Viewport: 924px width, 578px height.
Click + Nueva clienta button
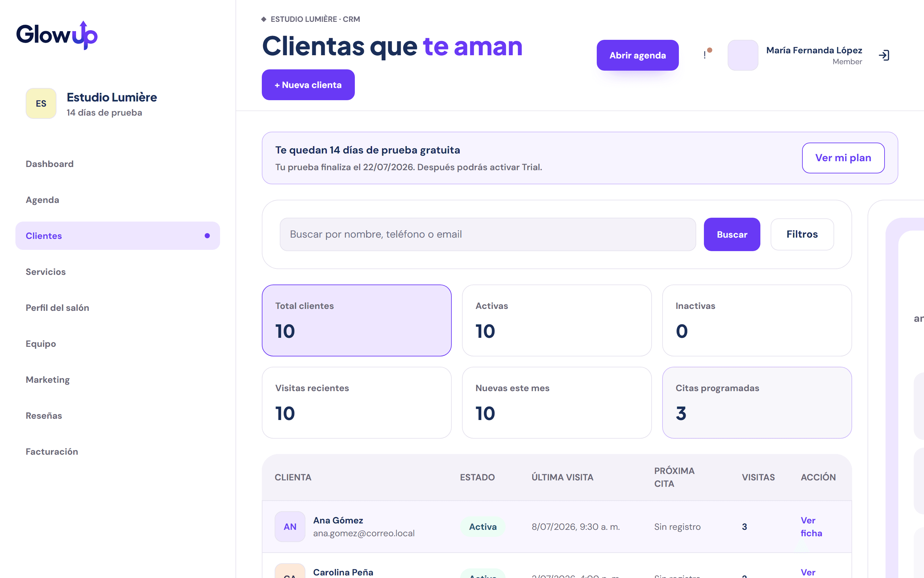(308, 85)
